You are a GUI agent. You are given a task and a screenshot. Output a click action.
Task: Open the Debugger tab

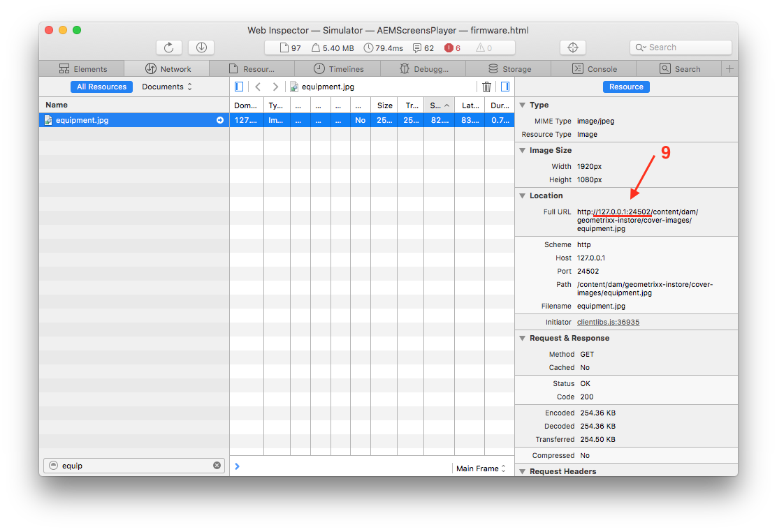(423, 69)
